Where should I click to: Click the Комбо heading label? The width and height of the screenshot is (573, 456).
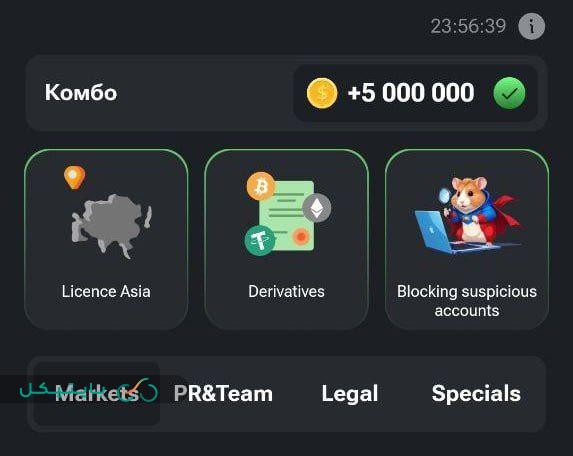81,92
